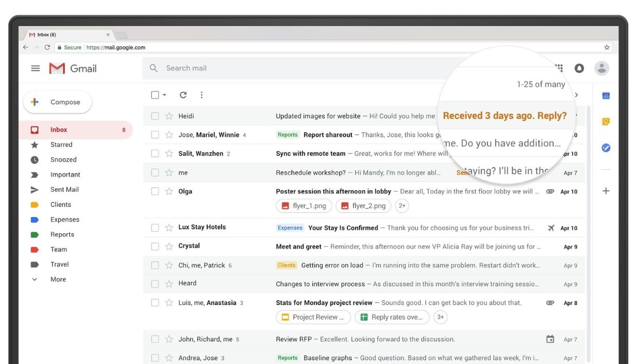Add more add-ons with plus icon
Viewport: 637px width, 364px height.
[x=606, y=191]
